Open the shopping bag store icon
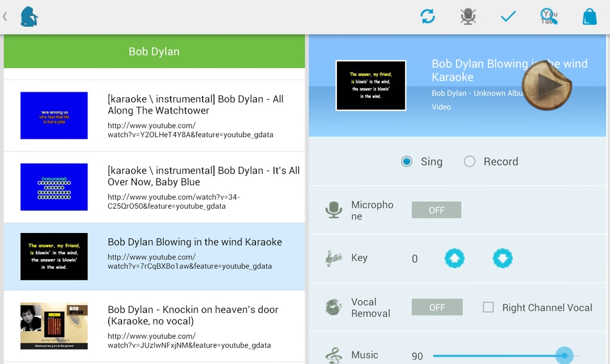 click(x=589, y=17)
